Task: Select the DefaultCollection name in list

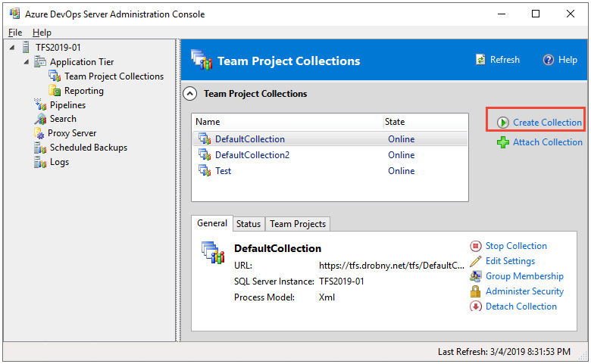Action: coord(250,139)
